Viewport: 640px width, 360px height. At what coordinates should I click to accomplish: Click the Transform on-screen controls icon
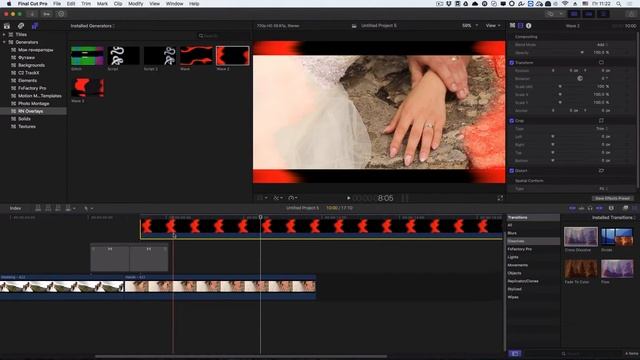tap(601, 62)
